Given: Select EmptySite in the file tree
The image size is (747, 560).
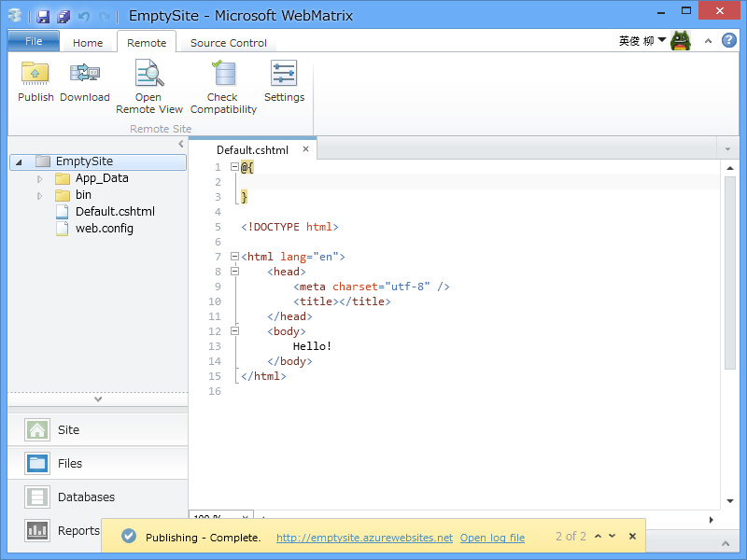Looking at the screenshot, I should 98,161.
